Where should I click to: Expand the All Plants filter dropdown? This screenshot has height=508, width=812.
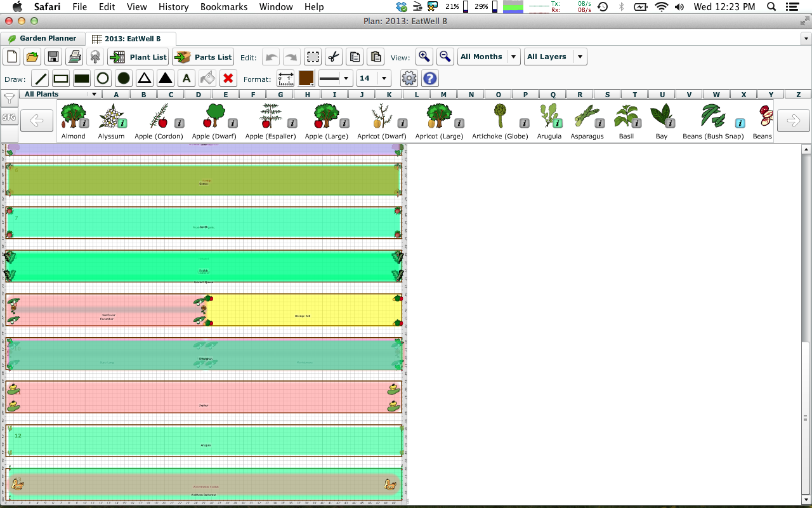click(x=61, y=95)
